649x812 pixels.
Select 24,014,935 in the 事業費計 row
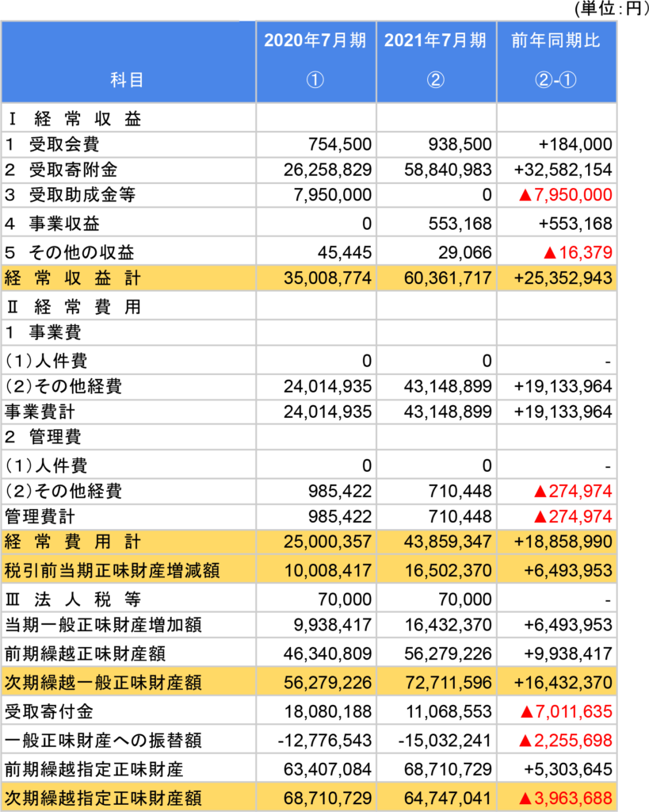(x=327, y=412)
